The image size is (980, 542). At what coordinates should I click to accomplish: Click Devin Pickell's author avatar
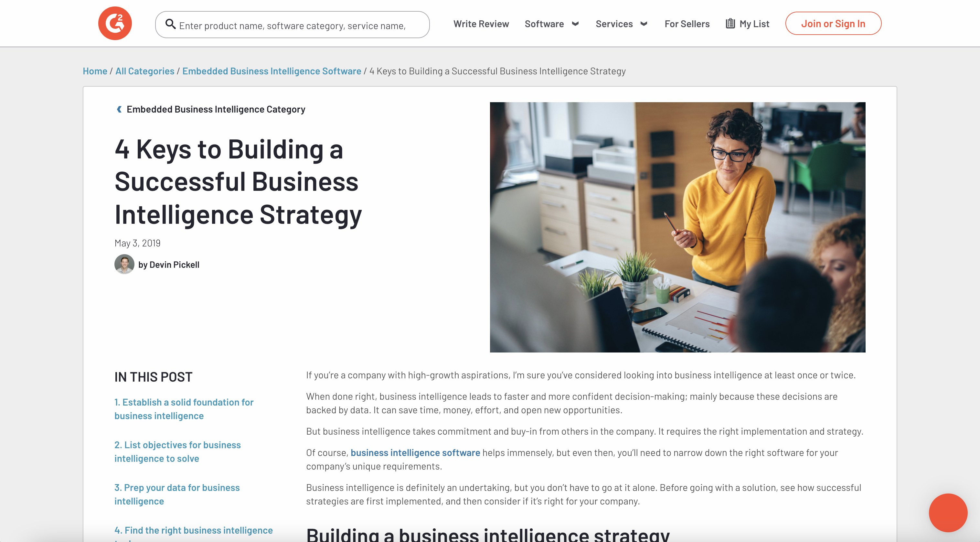124,264
